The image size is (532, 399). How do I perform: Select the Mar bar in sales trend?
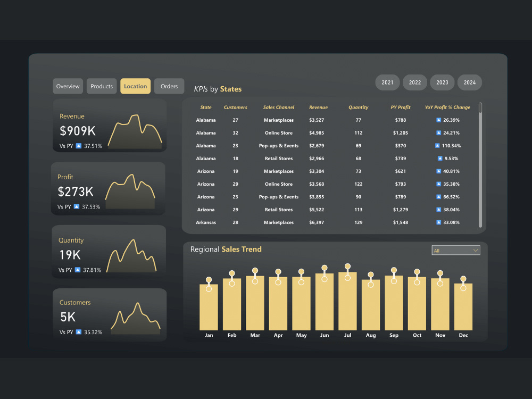point(255,303)
